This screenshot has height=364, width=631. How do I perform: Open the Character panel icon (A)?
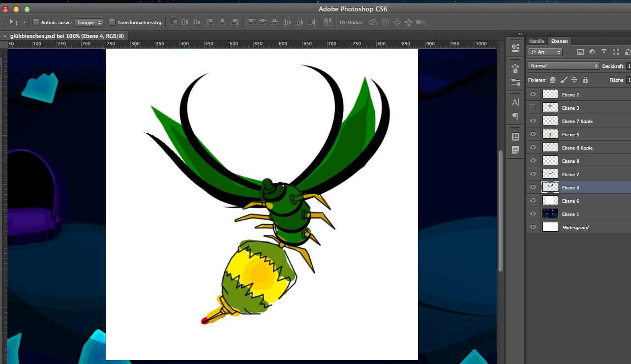tap(515, 102)
